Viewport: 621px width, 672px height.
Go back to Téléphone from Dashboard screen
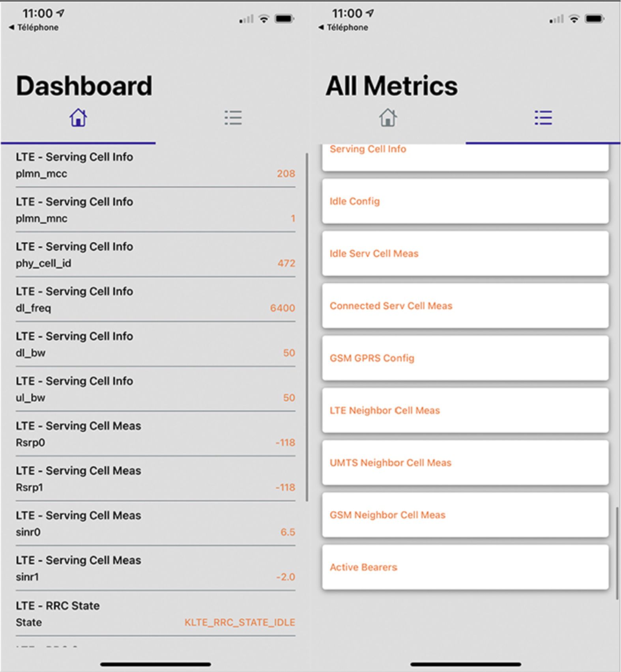pos(34,28)
